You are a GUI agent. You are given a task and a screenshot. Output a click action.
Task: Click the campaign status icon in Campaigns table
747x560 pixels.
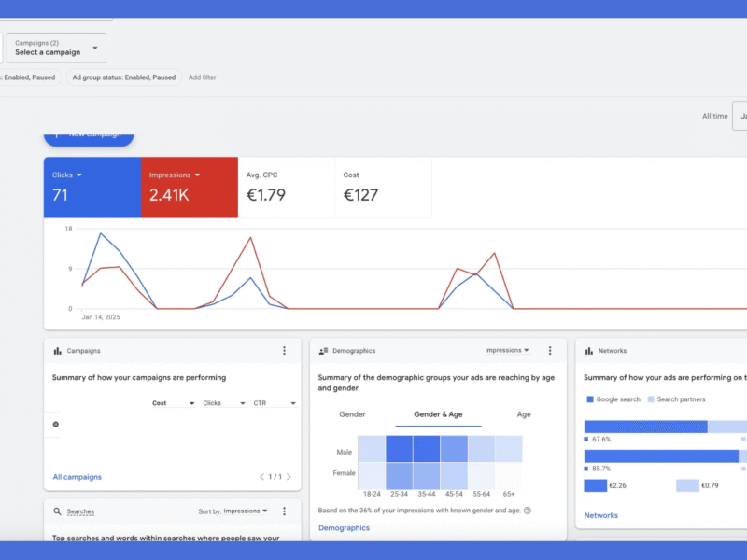56,424
